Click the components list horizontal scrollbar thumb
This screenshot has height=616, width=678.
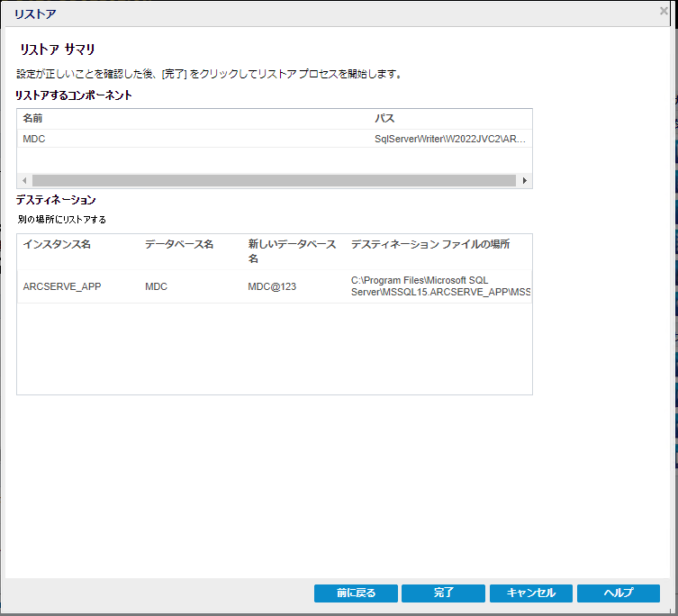274,180
